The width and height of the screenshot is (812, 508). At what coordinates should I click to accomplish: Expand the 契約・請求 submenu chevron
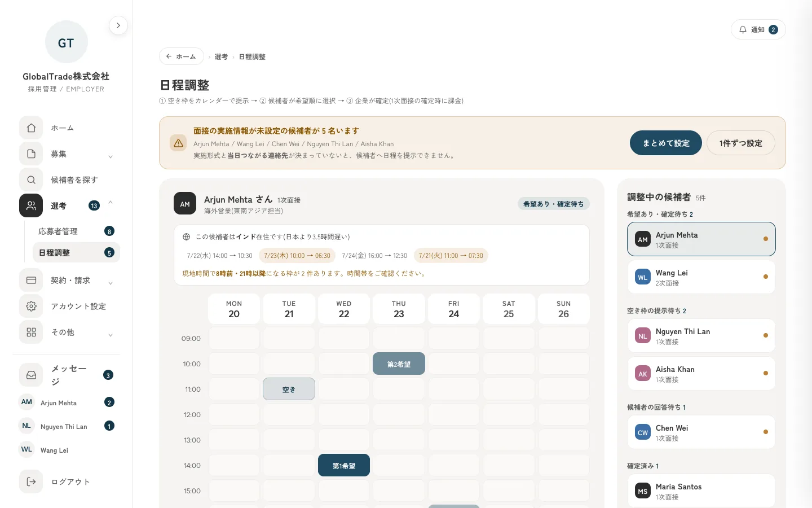point(111,283)
